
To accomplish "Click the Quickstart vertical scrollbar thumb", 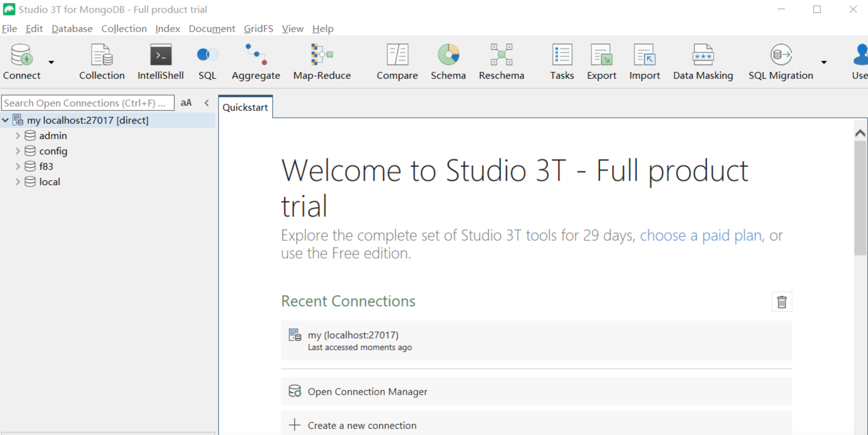I will (x=860, y=198).
